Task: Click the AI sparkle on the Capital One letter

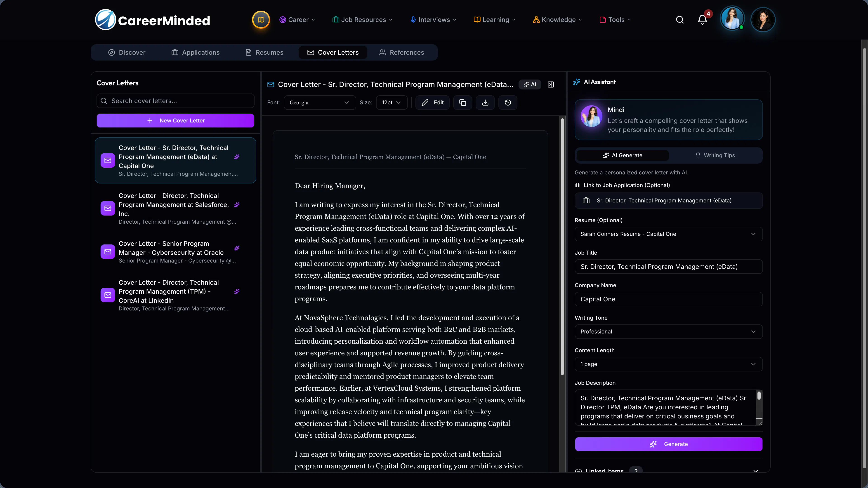Action: (x=237, y=157)
